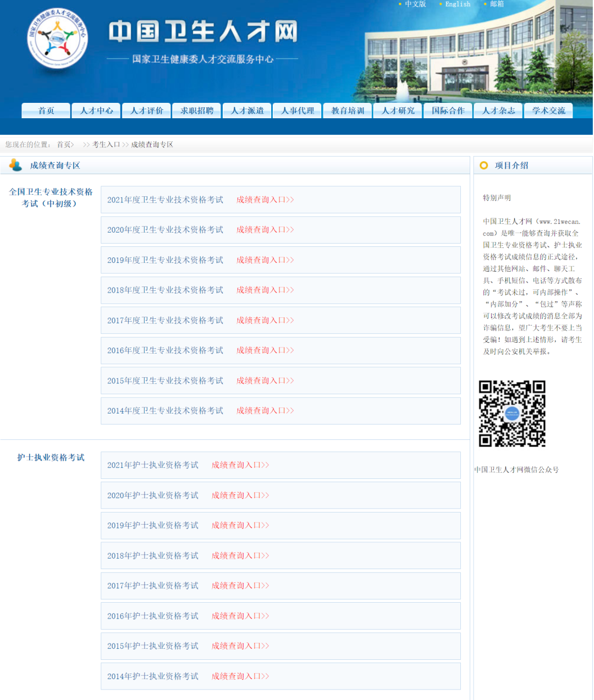Click the 2019年护士执业资格考试 row
This screenshot has width=594, height=700.
(x=240, y=525)
